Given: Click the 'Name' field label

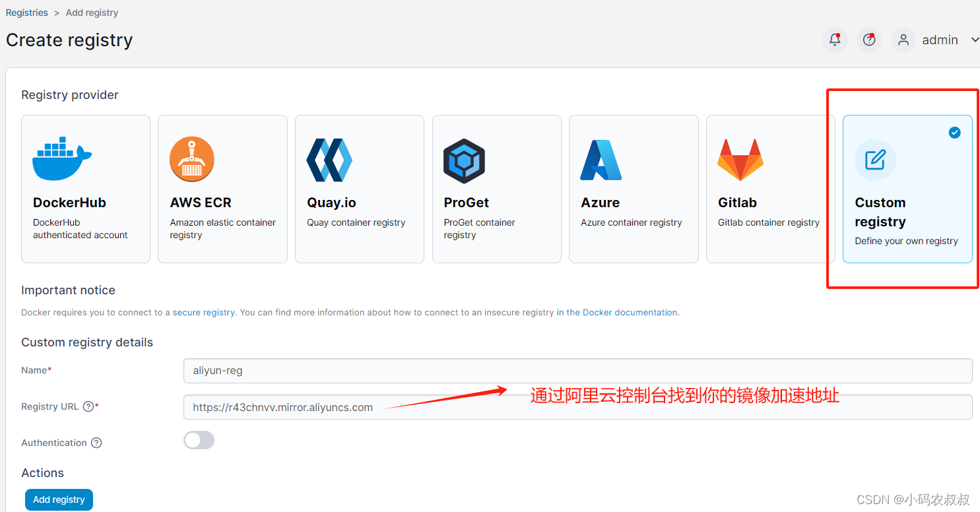Looking at the screenshot, I should click(34, 370).
